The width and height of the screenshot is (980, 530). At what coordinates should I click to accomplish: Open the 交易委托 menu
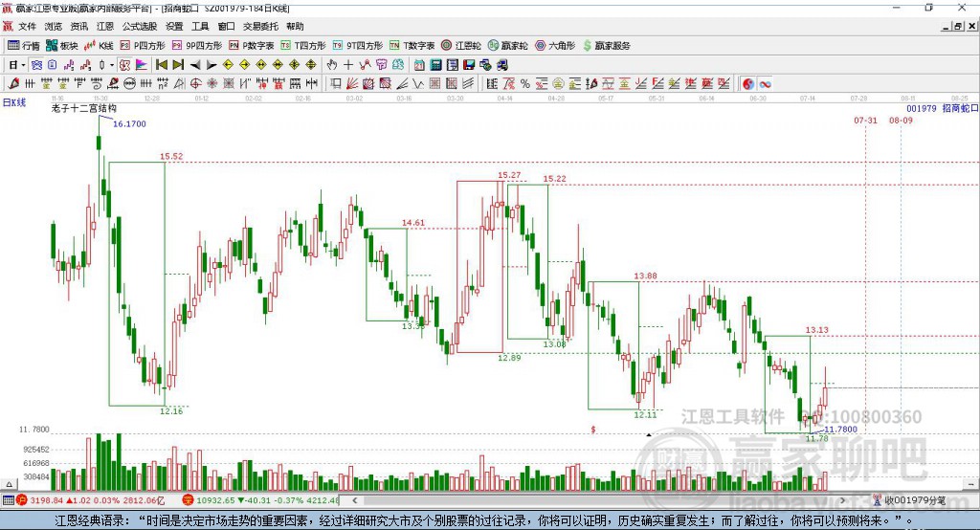[x=260, y=26]
